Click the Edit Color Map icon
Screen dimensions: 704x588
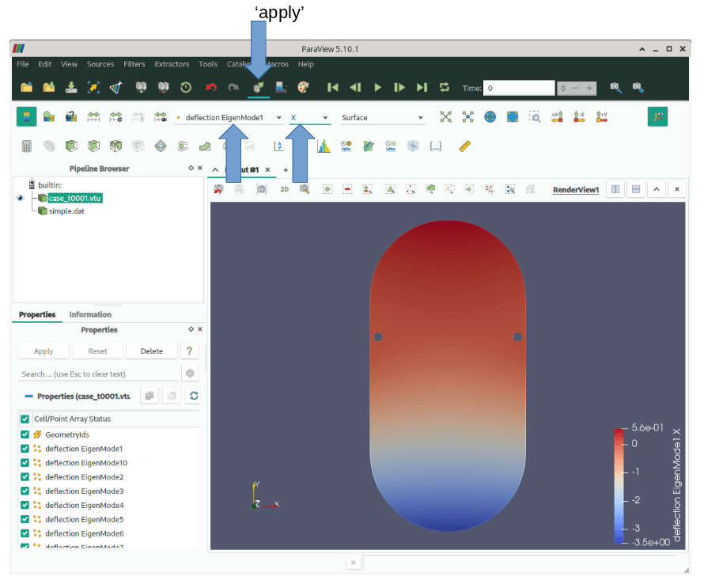tap(48, 117)
